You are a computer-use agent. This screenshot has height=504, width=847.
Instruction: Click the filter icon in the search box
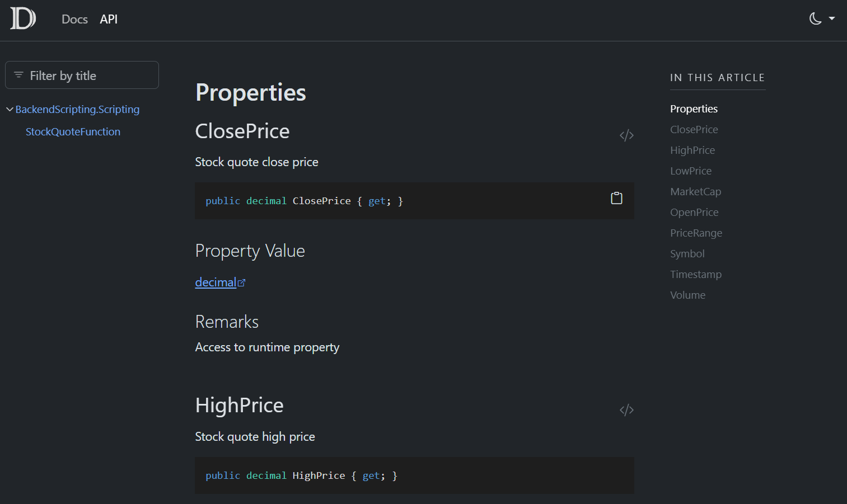click(18, 74)
